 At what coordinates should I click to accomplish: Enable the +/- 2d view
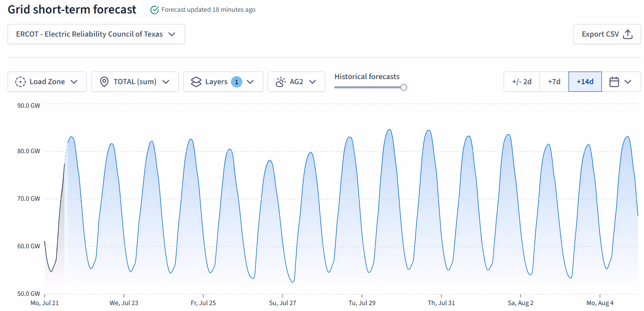522,82
